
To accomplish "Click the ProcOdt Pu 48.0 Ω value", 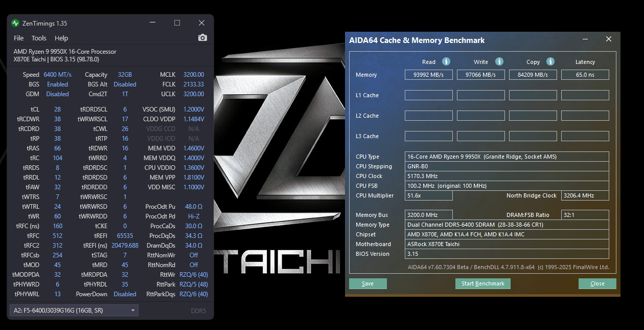I will click(x=193, y=207).
